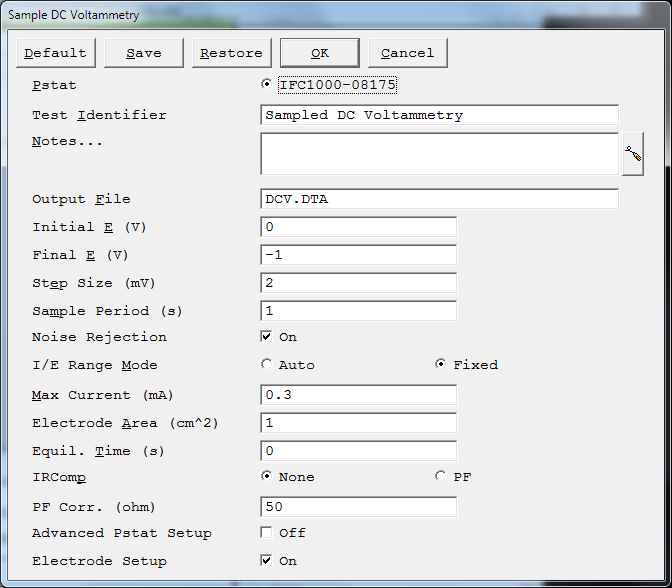
Task: Toggle the Noise Rejection checkbox
Action: click(x=266, y=336)
